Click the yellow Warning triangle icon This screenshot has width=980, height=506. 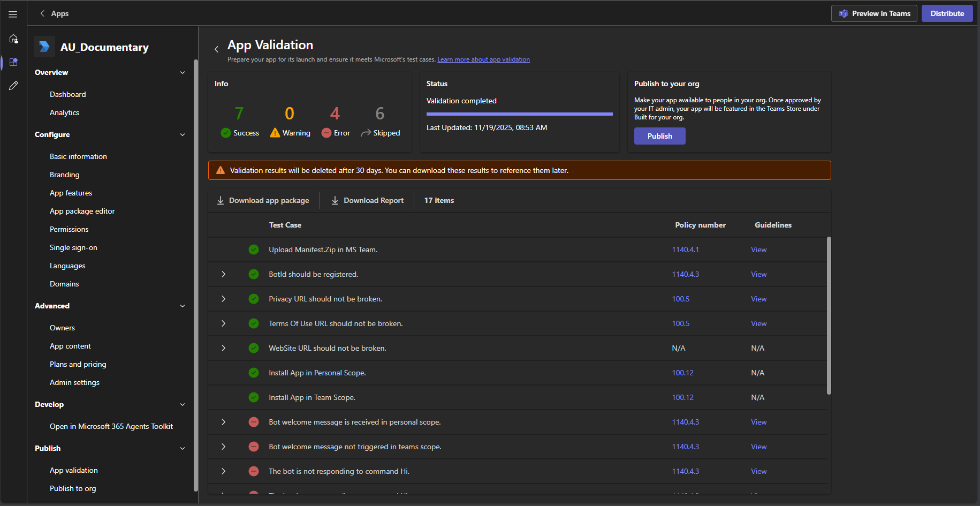click(x=275, y=133)
